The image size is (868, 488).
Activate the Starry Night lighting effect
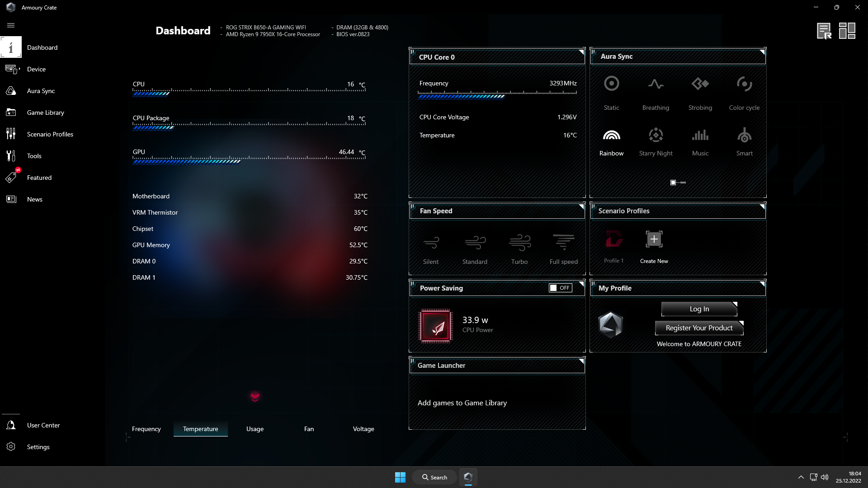[656, 141]
